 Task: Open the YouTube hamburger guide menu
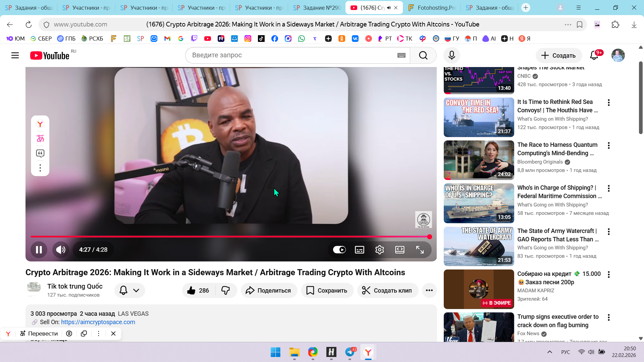pos(15,55)
